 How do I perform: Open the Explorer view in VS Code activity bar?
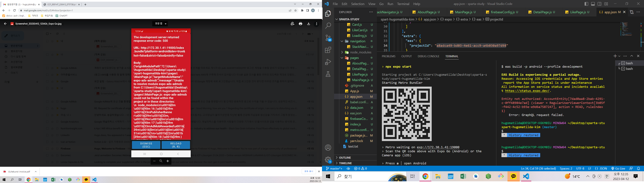(x=328, y=14)
